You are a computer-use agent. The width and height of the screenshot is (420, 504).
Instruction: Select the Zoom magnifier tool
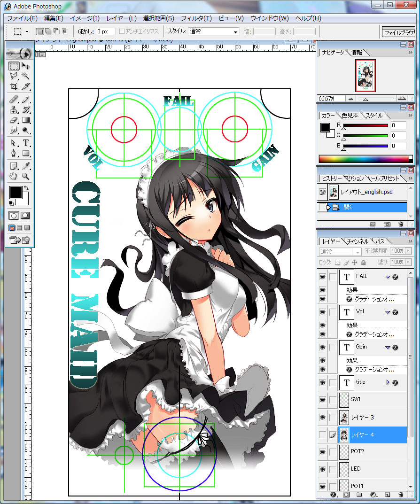tap(26, 176)
